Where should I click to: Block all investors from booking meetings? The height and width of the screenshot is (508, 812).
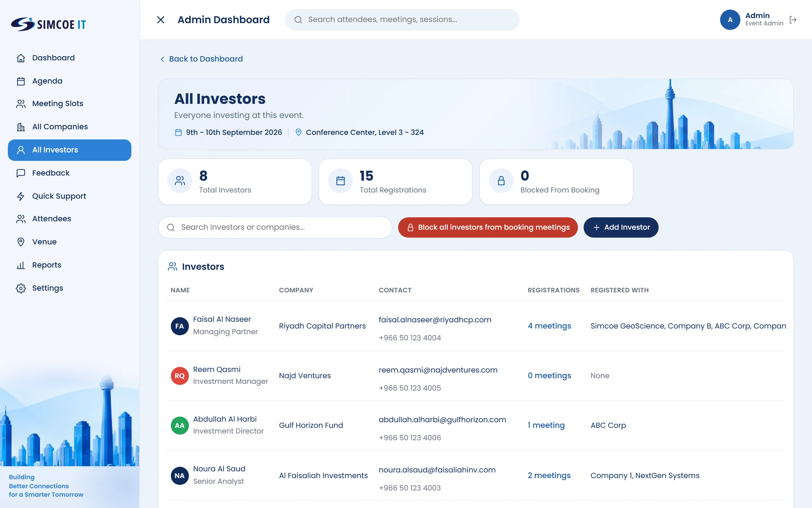click(x=488, y=227)
